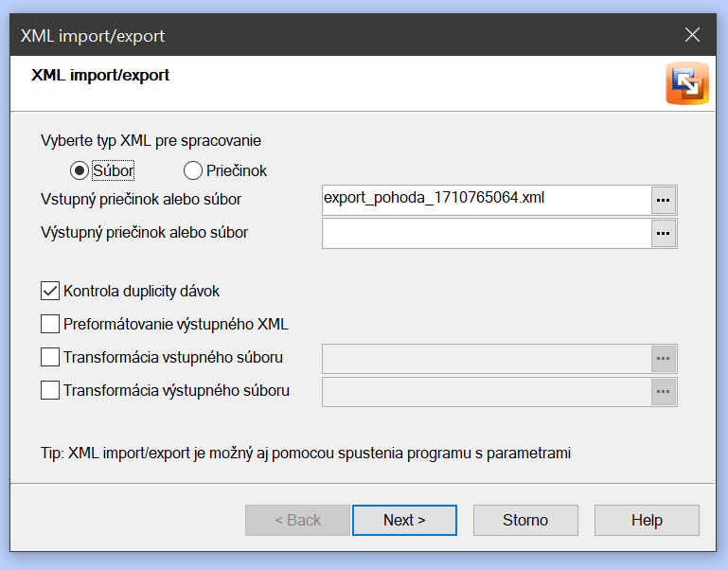The image size is (728, 570).
Task: Select the Priečinok radio option
Action: click(193, 171)
